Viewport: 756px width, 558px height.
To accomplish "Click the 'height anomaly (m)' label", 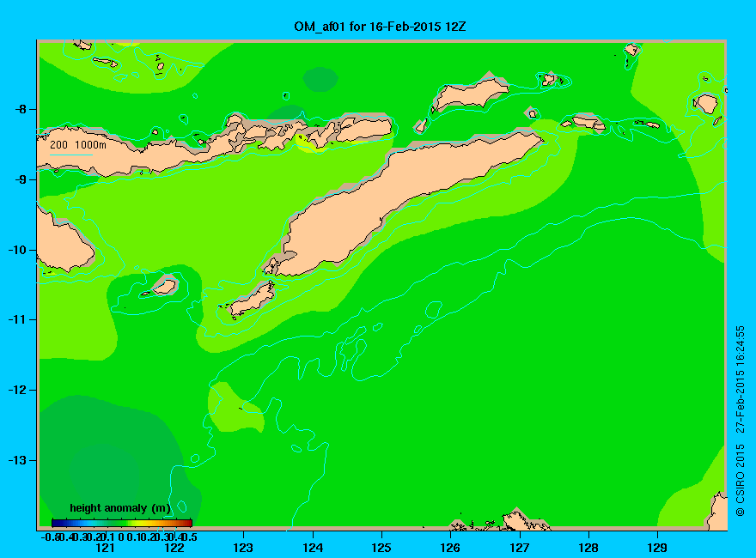I will point(120,508).
